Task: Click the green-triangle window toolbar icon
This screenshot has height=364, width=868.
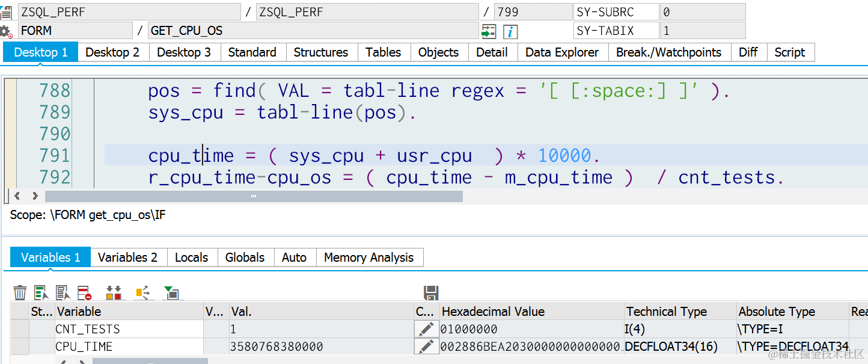Action: pos(171,293)
